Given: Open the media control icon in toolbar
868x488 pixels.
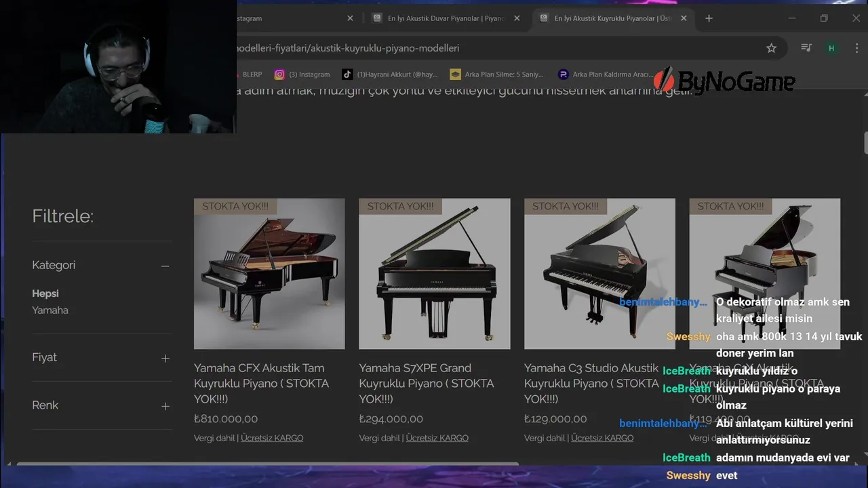Looking at the screenshot, I should coord(806,48).
